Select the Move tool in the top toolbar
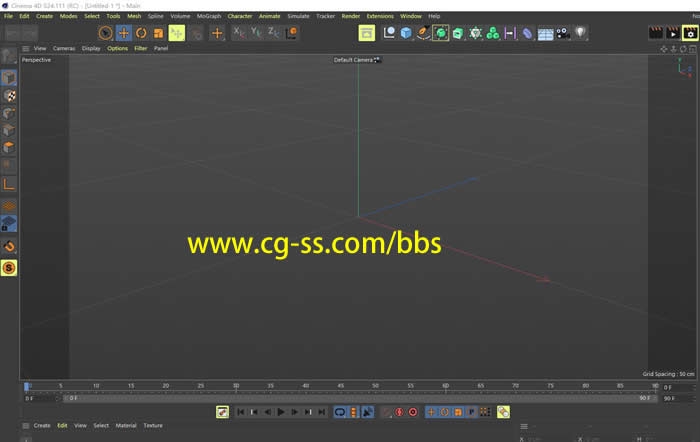Screen dimensions: 700x442 [123, 33]
